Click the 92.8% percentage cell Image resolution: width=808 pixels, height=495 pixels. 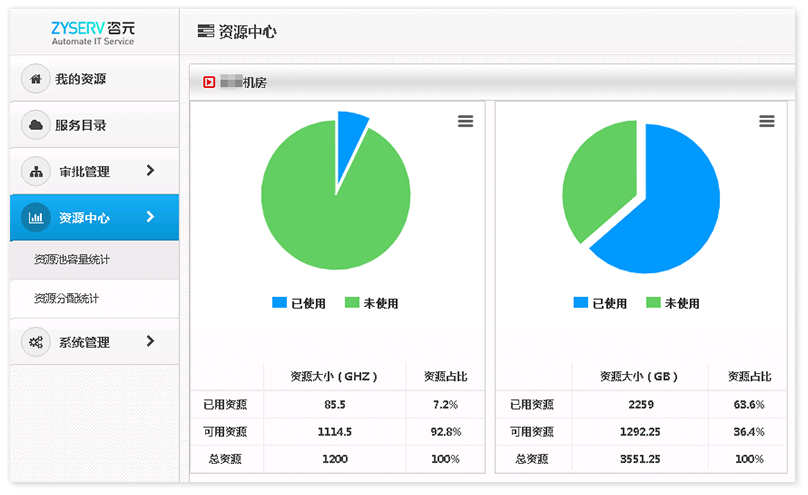[x=446, y=432]
